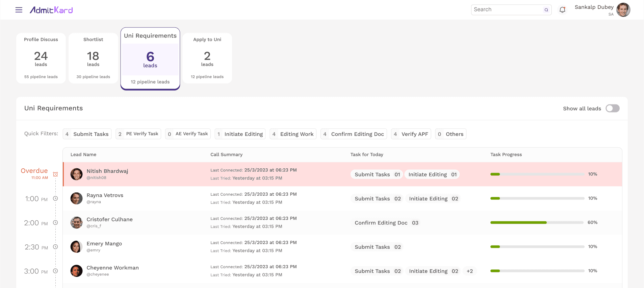Click Emery Mango's Submit Tasks 02 chip
Screen dimensions: 644x288
[x=377, y=247]
